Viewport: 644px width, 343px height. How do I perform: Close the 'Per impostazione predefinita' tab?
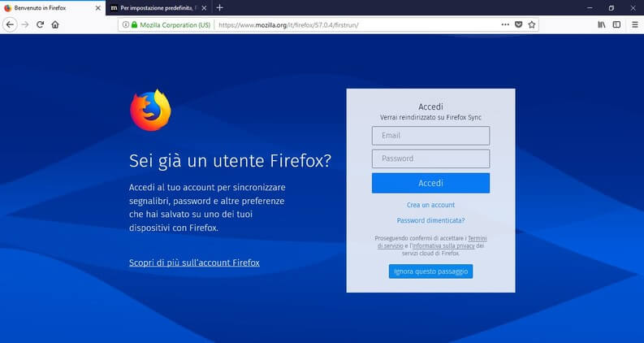204,8
